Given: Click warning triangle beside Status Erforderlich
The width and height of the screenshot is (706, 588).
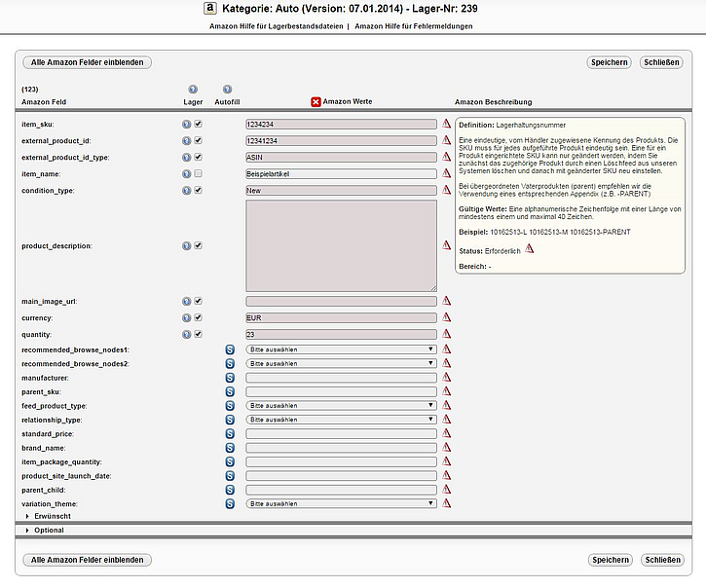Looking at the screenshot, I should [x=530, y=248].
